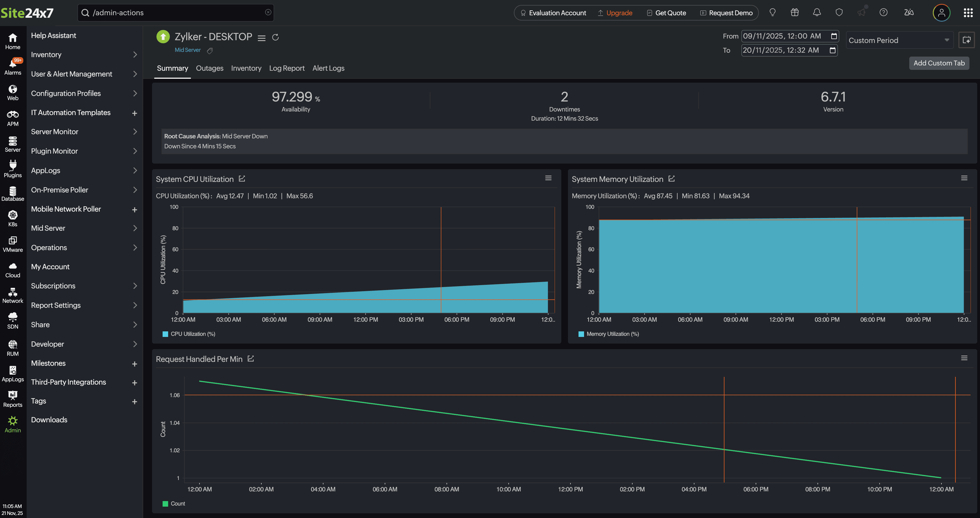Image resolution: width=980 pixels, height=518 pixels.
Task: Click the CPU Utilization legend swatch
Action: click(165, 334)
